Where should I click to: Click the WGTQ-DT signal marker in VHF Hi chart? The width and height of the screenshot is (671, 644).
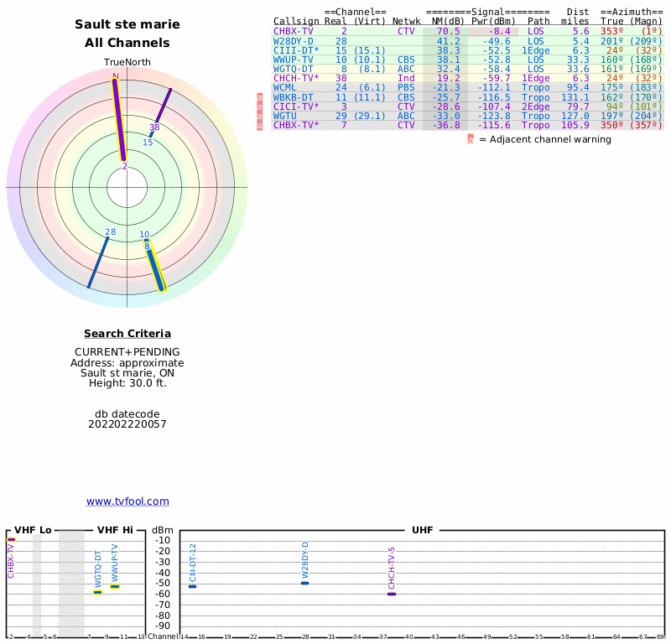[97, 592]
